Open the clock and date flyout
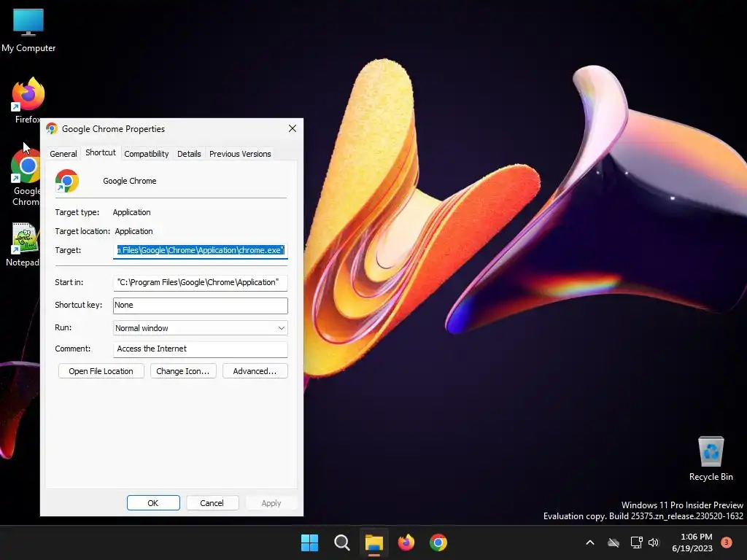The height and width of the screenshot is (560, 747). (x=692, y=542)
